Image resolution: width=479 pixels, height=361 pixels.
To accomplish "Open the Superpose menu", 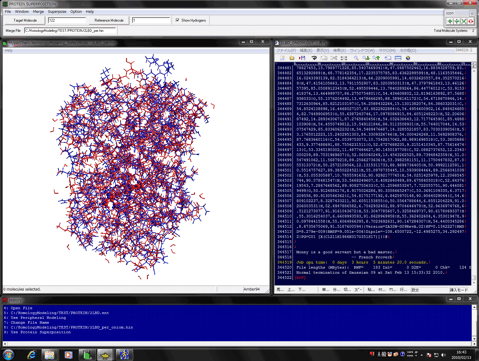I will [57, 12].
